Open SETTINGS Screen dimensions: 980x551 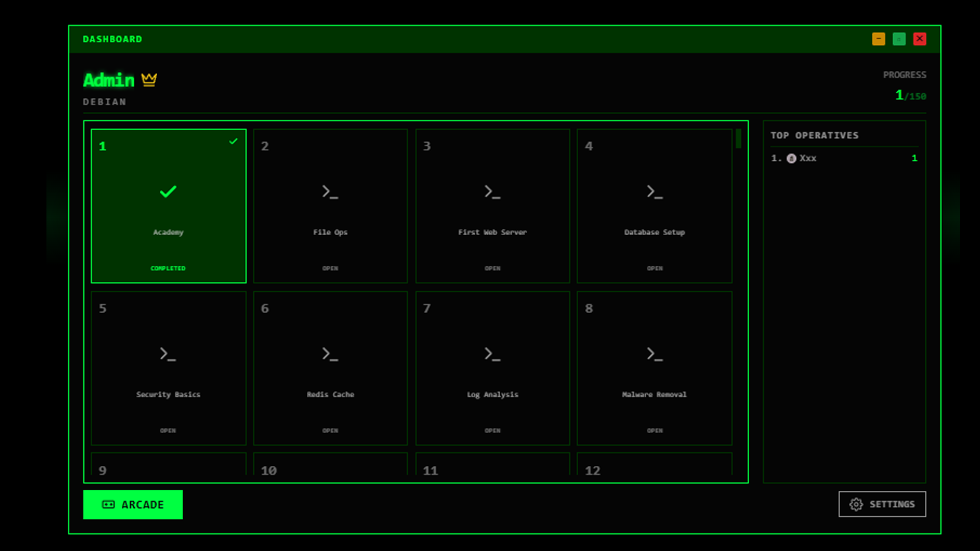pos(882,504)
